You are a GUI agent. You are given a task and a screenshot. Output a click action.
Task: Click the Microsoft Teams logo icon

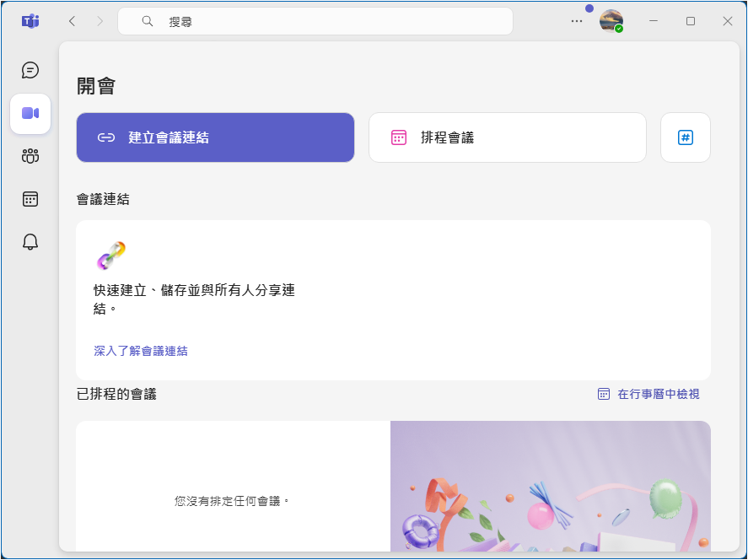point(30,21)
